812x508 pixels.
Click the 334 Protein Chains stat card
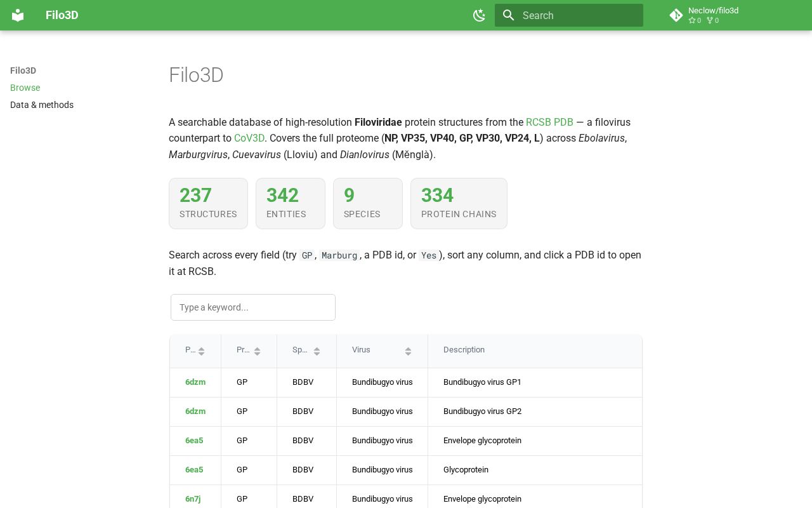(x=459, y=203)
